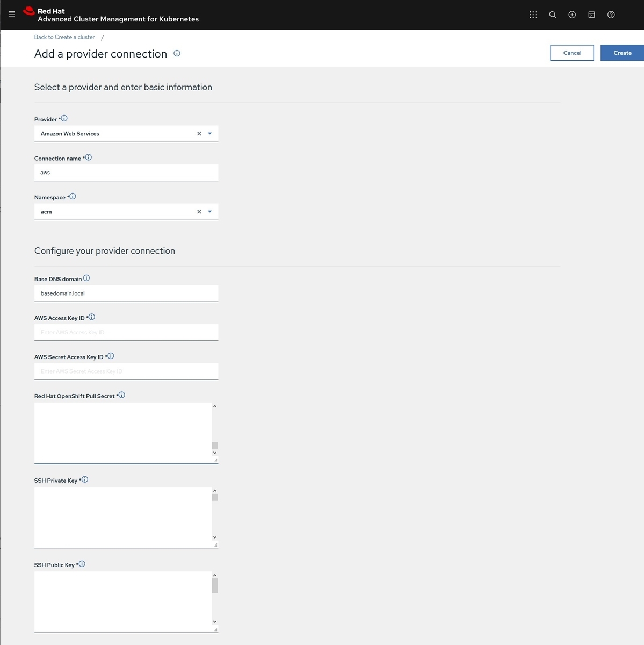644x645 pixels.
Task: Show Provider field info tooltip
Action: pyautogui.click(x=64, y=118)
